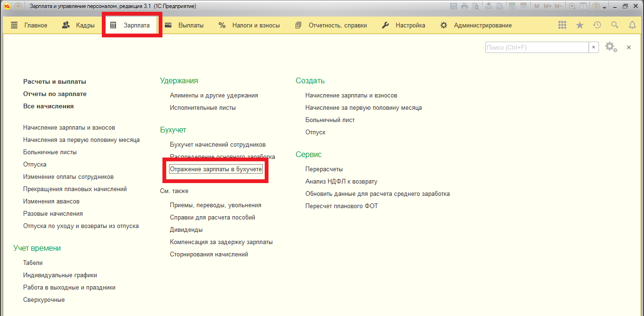The image size is (644, 316).
Task: Open the Calendar icon in title bar
Action: click(x=523, y=6)
